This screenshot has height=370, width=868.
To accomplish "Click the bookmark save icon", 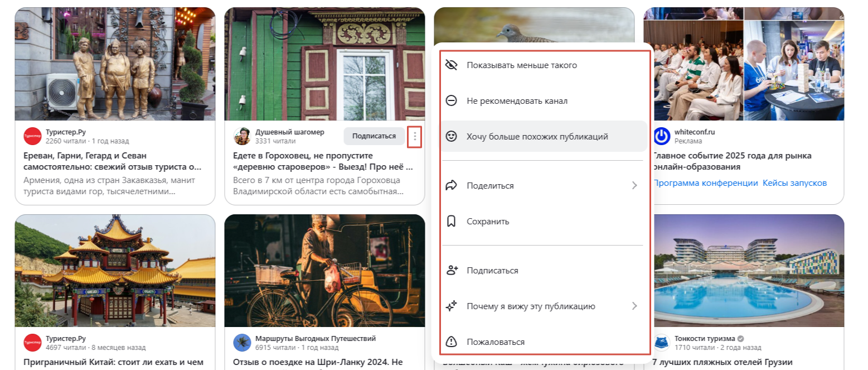I will (x=452, y=221).
